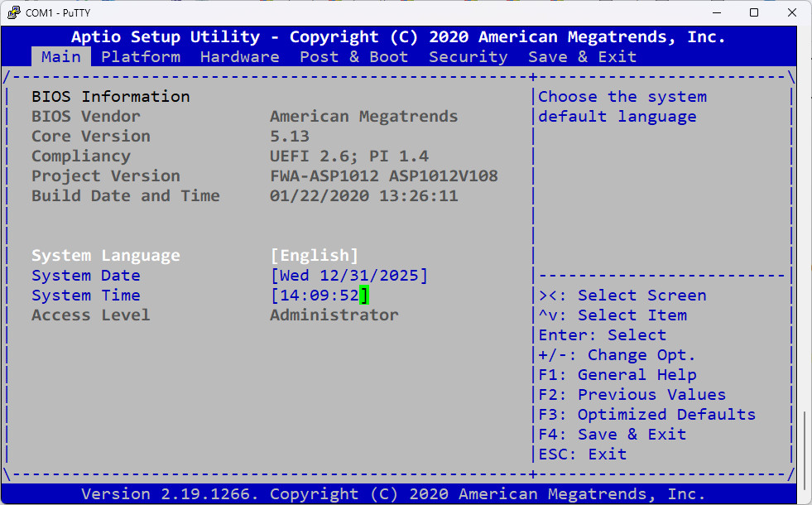Screen dimensions: 812x505
Task: Click the core version value 5.13
Action: [x=290, y=137]
